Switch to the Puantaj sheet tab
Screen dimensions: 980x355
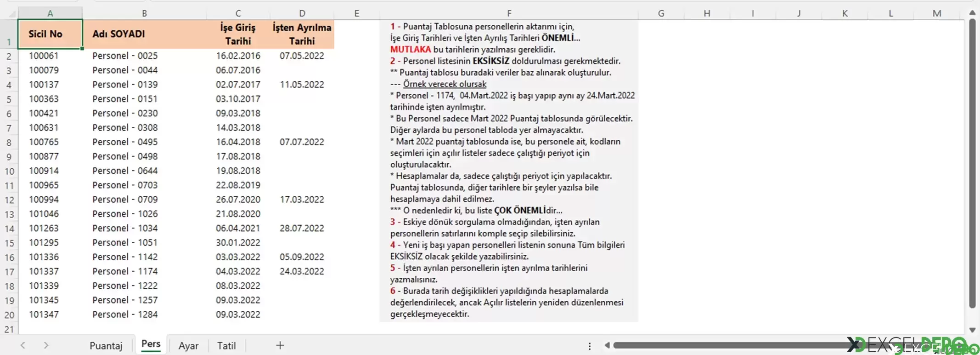(106, 346)
